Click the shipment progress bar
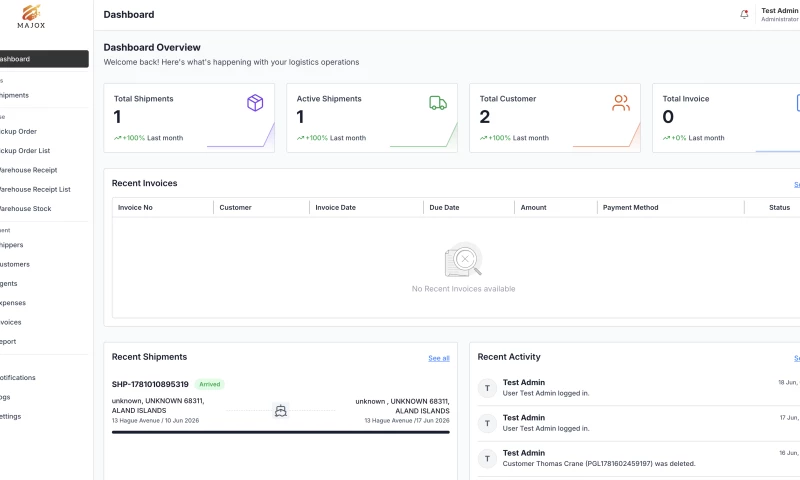 281,432
